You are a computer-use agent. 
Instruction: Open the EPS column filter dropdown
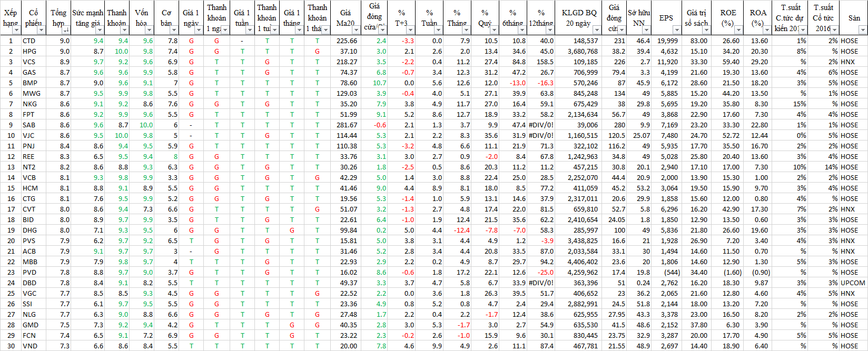676,30
